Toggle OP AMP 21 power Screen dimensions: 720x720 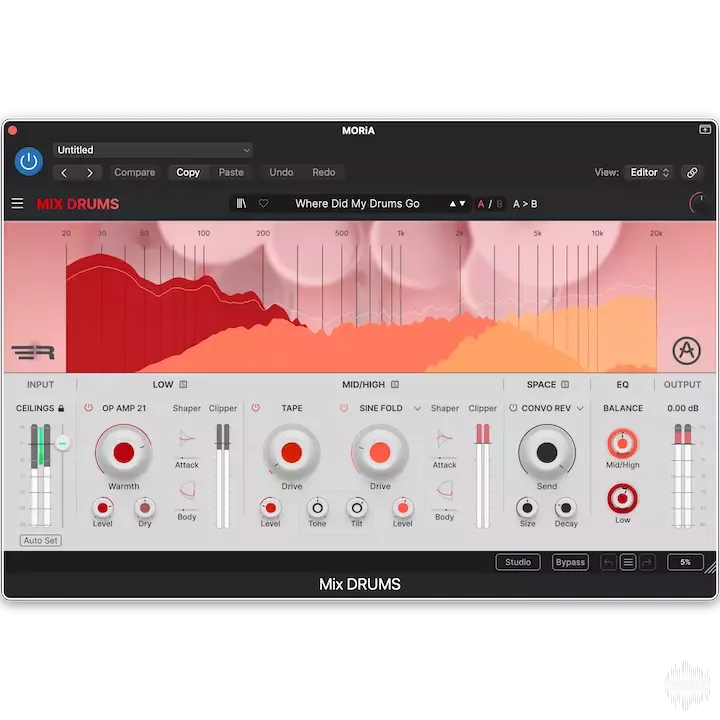coord(89,408)
